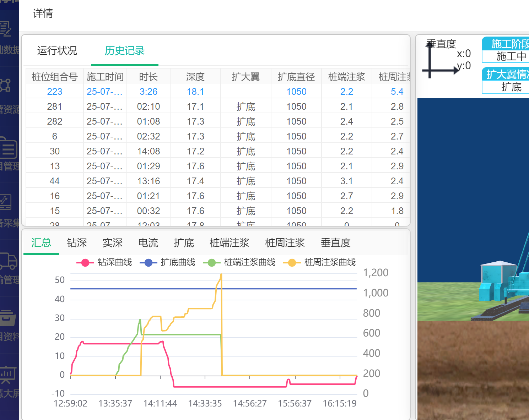Select the 历史记录 tab
This screenshot has width=529, height=420.
[x=124, y=51]
